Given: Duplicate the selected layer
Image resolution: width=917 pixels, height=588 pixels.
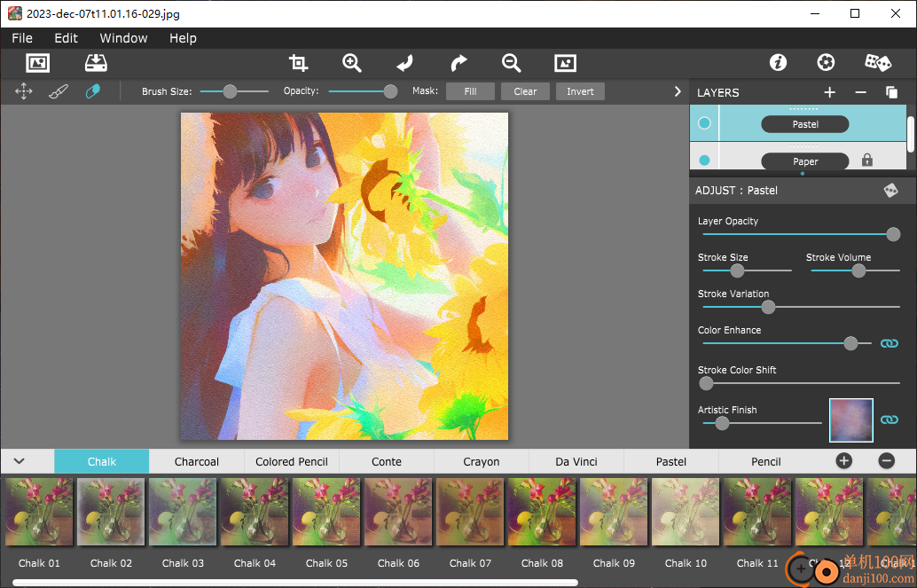Looking at the screenshot, I should (x=891, y=92).
